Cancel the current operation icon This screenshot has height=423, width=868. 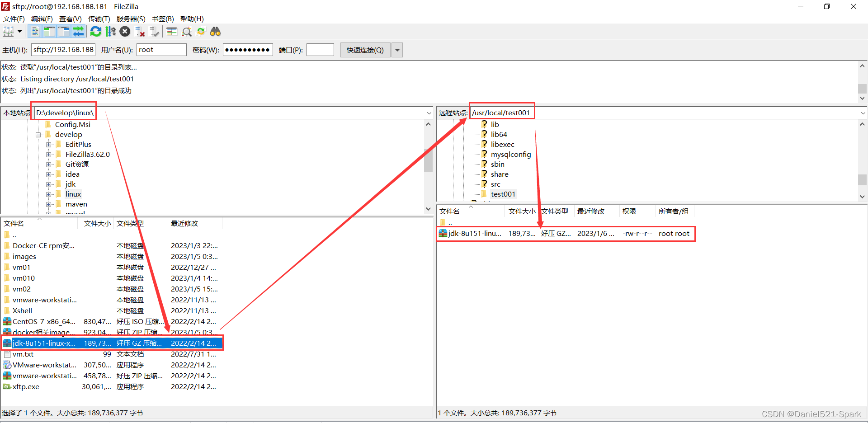(125, 32)
